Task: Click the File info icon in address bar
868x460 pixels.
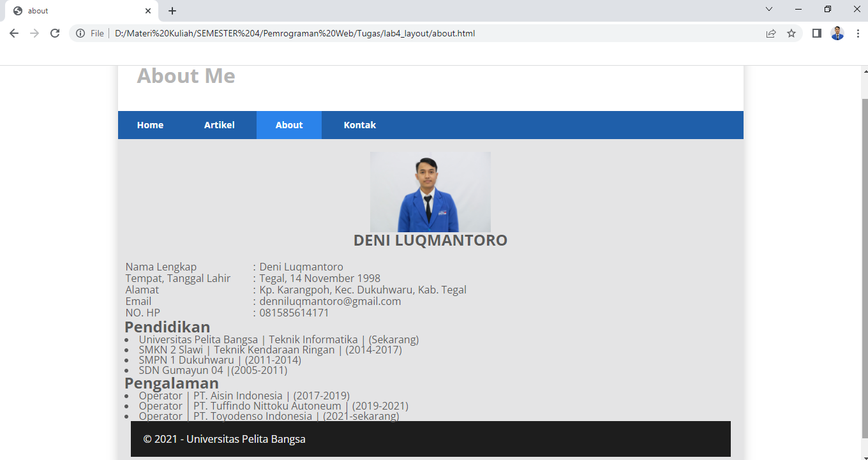Action: (80, 33)
